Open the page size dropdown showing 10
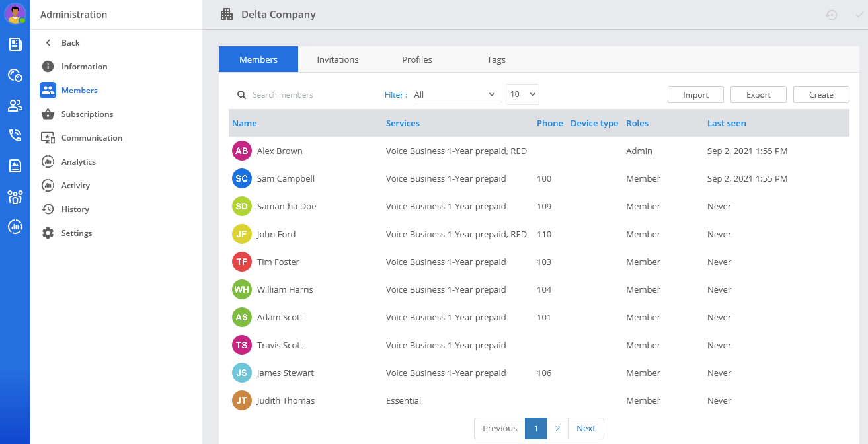 [x=522, y=94]
